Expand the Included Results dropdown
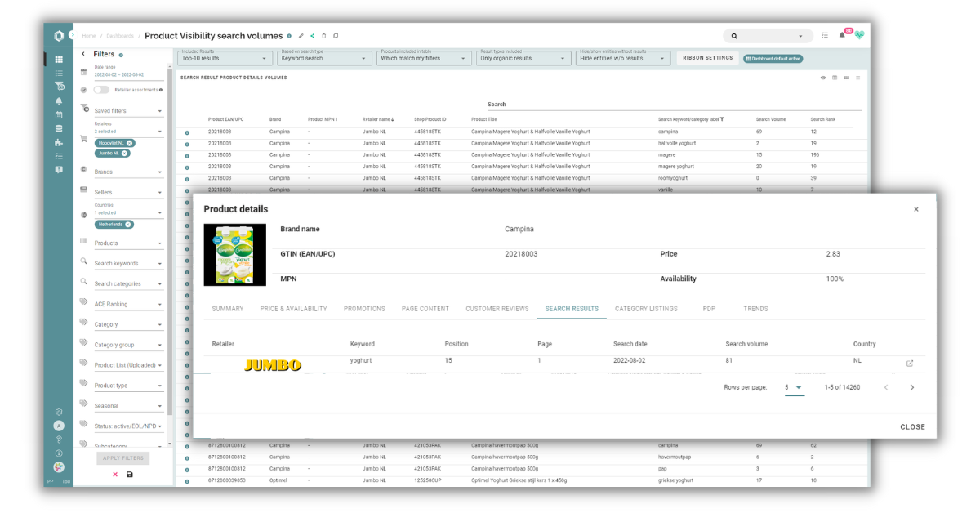This screenshot has width=980, height=513. click(225, 58)
